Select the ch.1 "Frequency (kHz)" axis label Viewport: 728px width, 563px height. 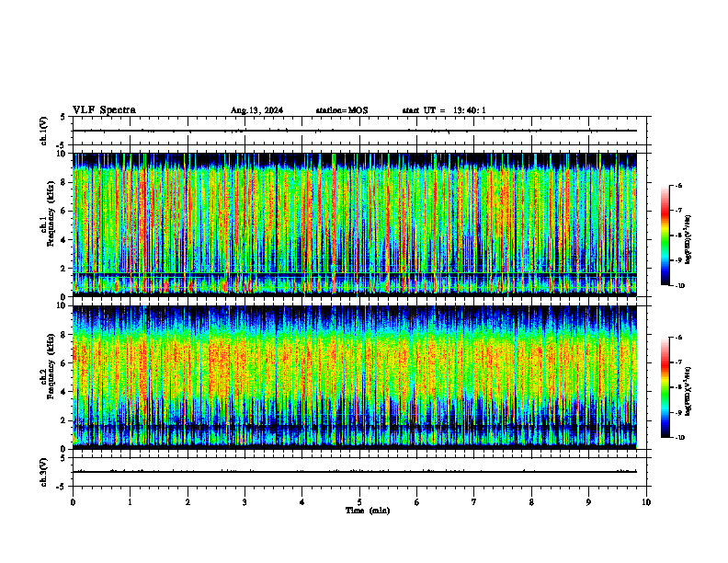[51, 213]
